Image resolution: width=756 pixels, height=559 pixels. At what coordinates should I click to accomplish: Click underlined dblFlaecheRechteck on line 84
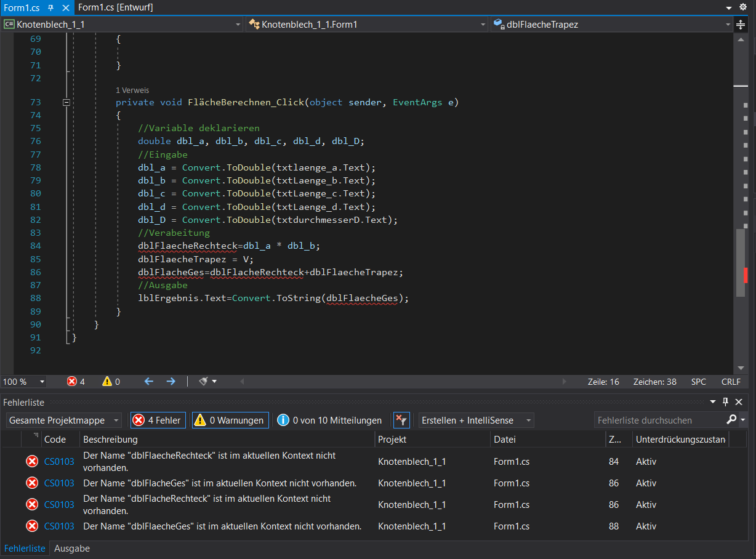[187, 246]
